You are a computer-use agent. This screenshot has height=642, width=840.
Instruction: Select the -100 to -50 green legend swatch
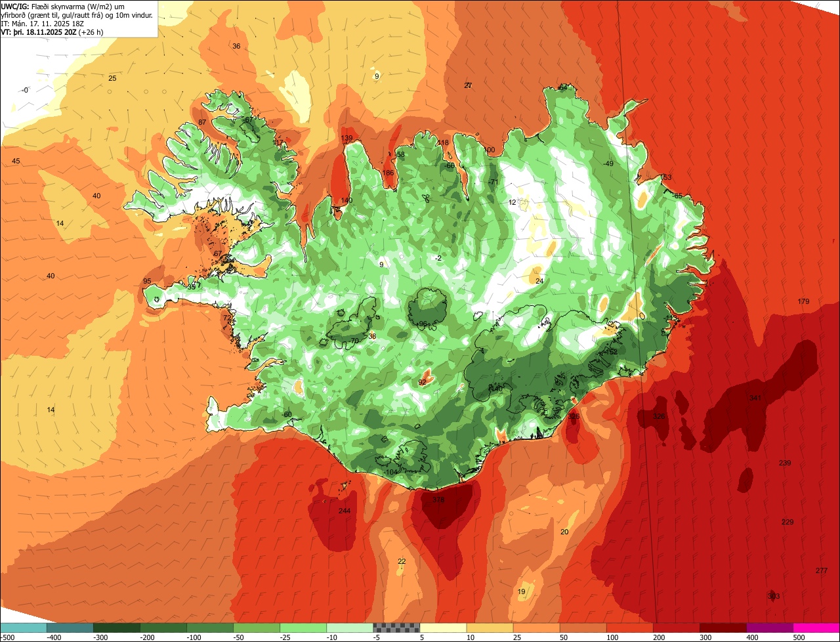point(209,628)
